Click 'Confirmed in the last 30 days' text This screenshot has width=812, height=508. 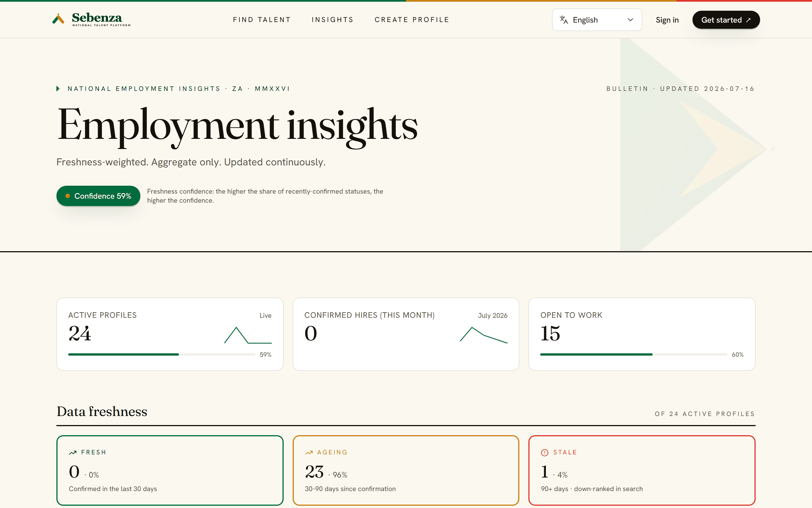[x=113, y=489]
